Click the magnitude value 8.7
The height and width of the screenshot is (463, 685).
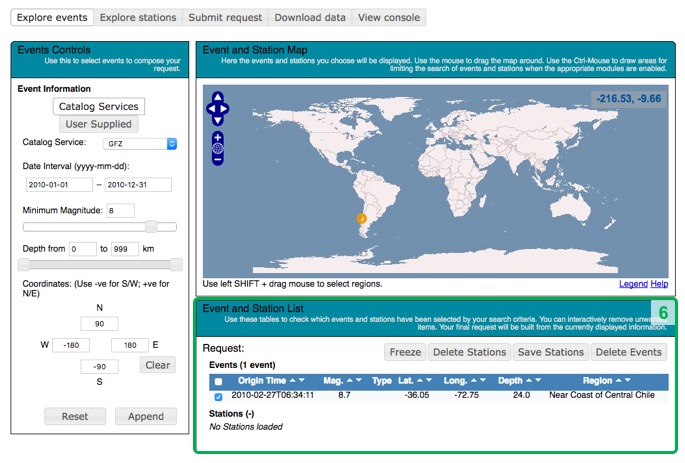pos(344,395)
